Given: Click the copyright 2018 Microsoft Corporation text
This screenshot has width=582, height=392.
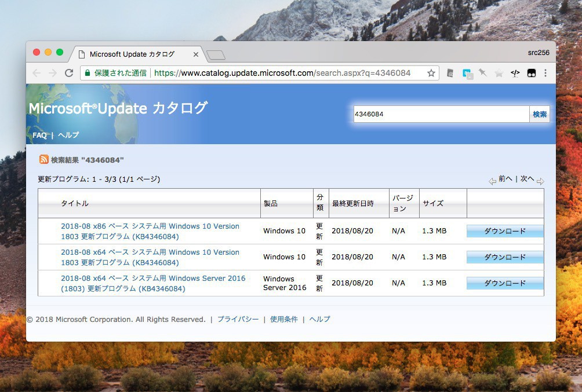Looking at the screenshot, I should pos(116,319).
